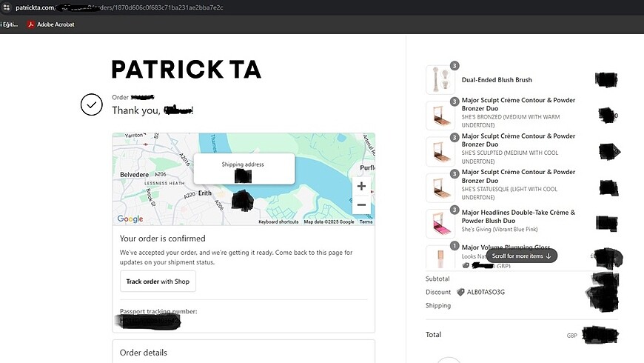The width and height of the screenshot is (644, 363).
Task: Click the PATRICK TA logo
Action: [x=187, y=69]
